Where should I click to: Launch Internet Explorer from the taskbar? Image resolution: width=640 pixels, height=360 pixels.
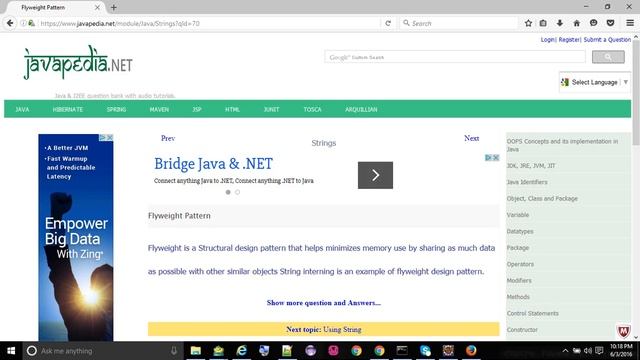[241, 351]
